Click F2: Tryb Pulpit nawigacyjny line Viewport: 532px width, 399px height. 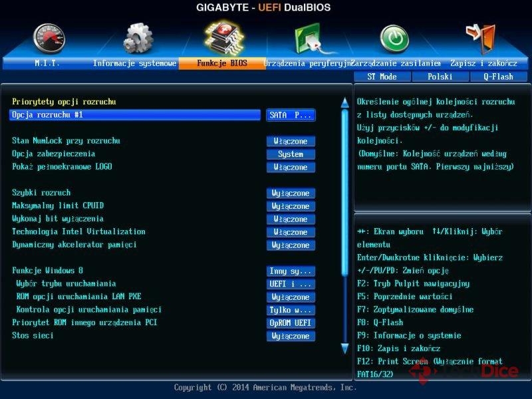[413, 284]
